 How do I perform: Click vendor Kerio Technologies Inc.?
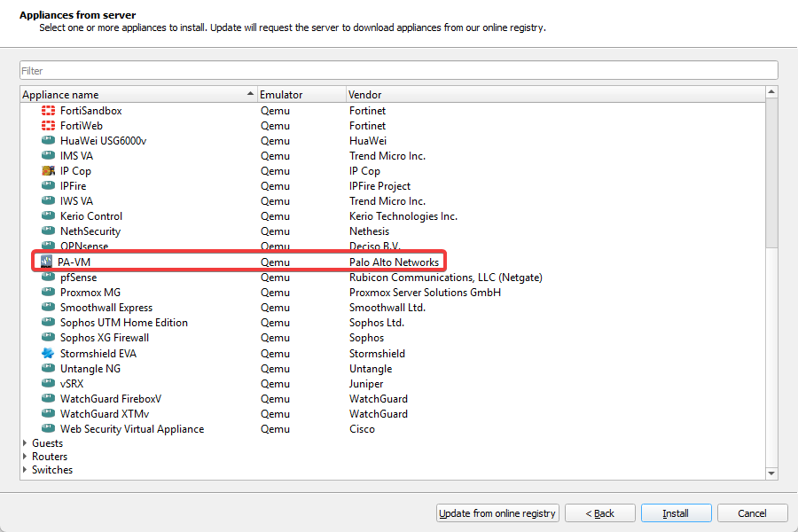(403, 216)
